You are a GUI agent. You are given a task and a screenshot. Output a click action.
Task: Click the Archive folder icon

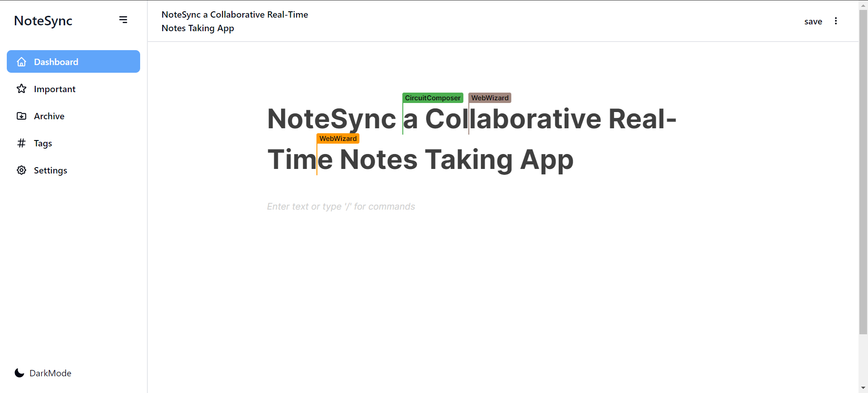(x=21, y=116)
